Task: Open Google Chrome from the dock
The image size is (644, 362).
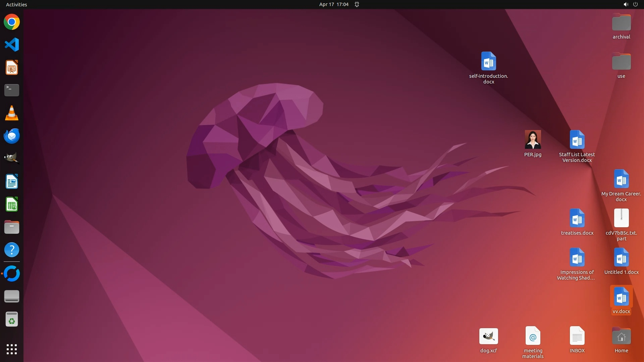Action: pyautogui.click(x=12, y=22)
